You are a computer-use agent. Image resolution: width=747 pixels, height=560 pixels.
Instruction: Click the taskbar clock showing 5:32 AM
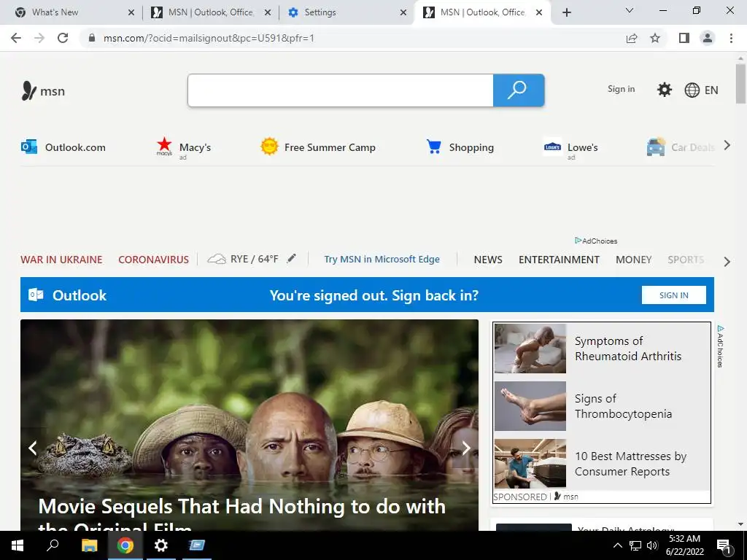[684, 545]
